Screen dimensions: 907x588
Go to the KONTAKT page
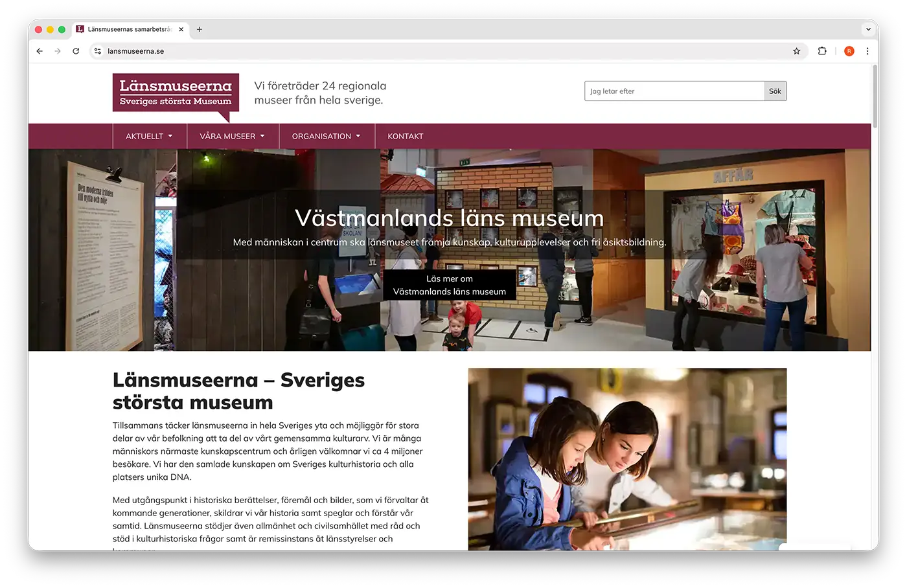click(x=406, y=137)
